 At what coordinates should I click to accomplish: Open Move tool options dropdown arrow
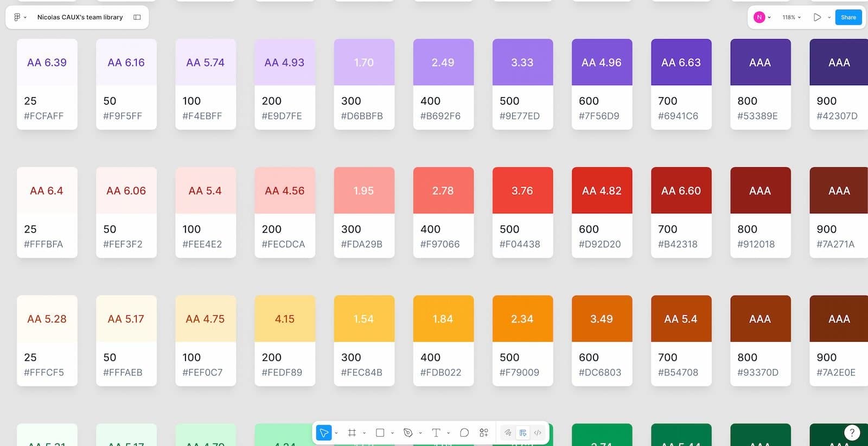click(336, 433)
